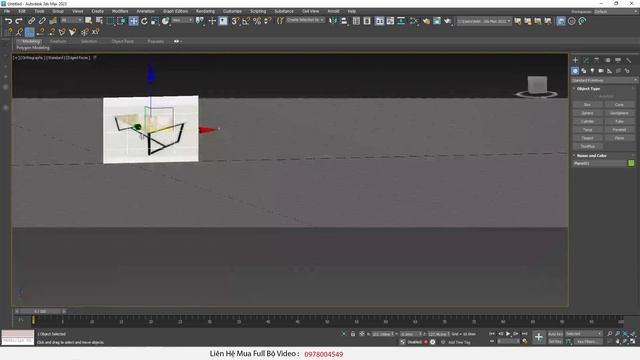Create a Box primitive
Viewport: 640px width, 360px height.
tap(587, 105)
